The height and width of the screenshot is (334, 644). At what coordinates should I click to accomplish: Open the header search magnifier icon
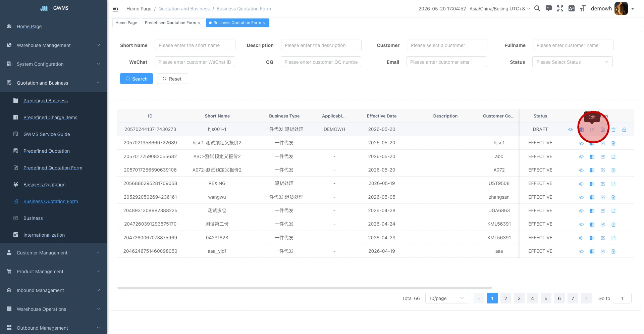[537, 8]
